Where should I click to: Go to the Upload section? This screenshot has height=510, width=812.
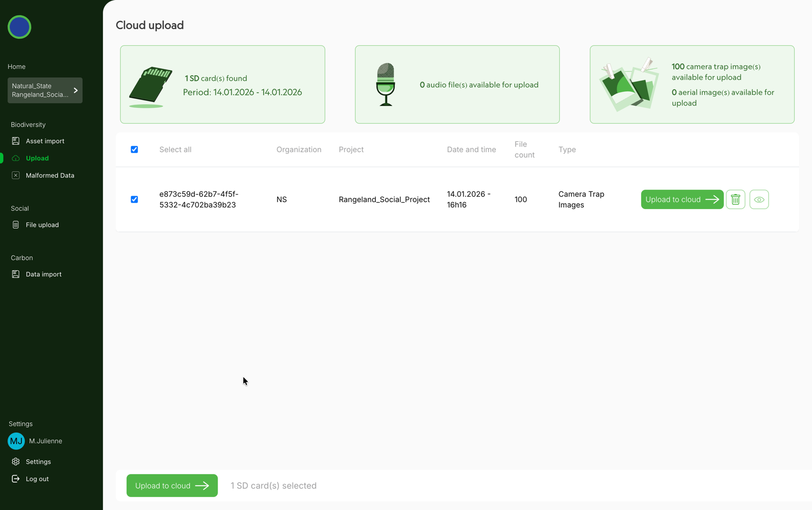(x=37, y=158)
